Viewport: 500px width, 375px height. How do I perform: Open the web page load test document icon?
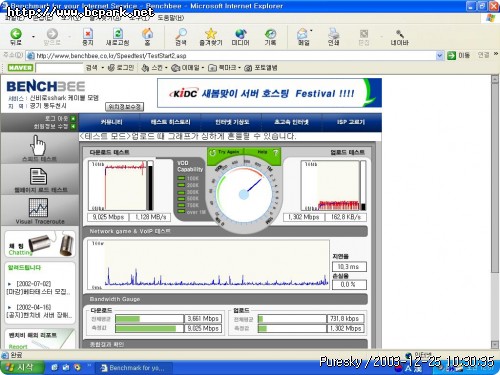pyautogui.click(x=38, y=176)
